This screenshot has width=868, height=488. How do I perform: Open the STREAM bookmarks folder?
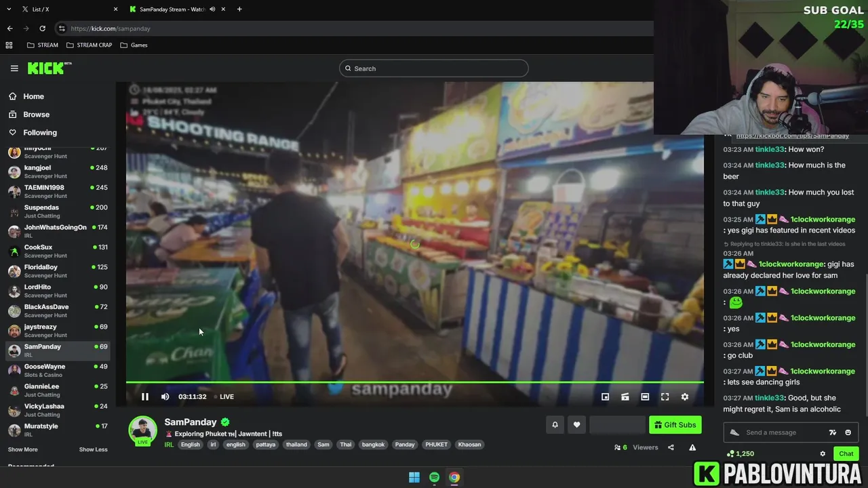pyautogui.click(x=42, y=45)
